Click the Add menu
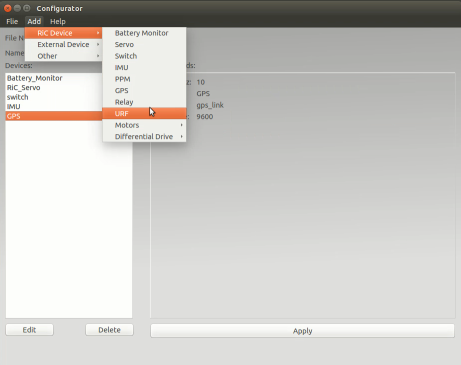 click(x=34, y=21)
